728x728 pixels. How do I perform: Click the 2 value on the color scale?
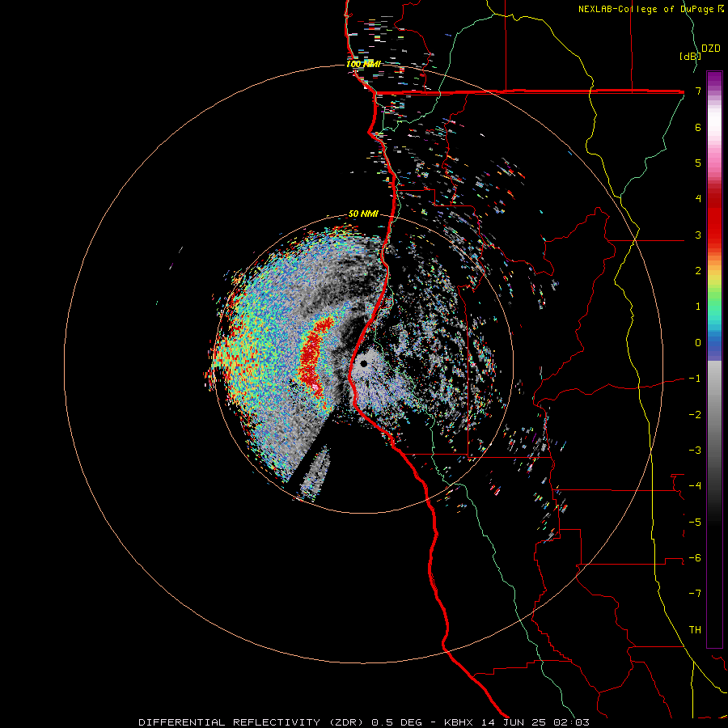pyautogui.click(x=698, y=271)
